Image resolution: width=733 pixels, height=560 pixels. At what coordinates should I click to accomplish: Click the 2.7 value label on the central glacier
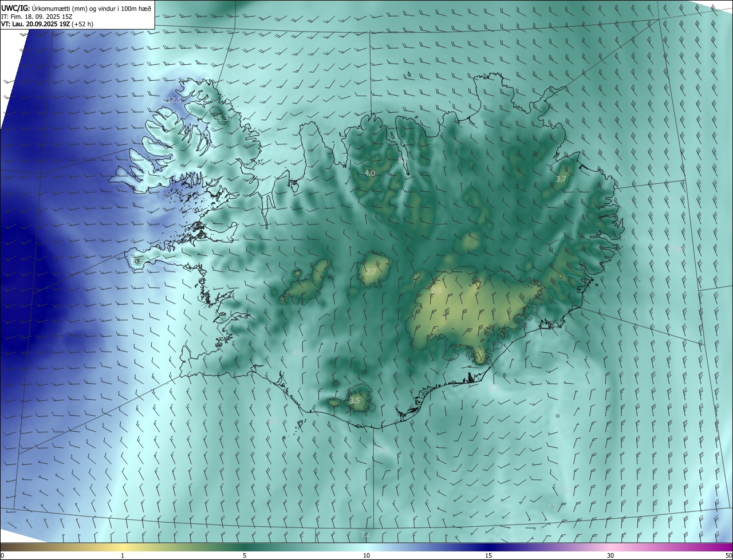point(371,271)
